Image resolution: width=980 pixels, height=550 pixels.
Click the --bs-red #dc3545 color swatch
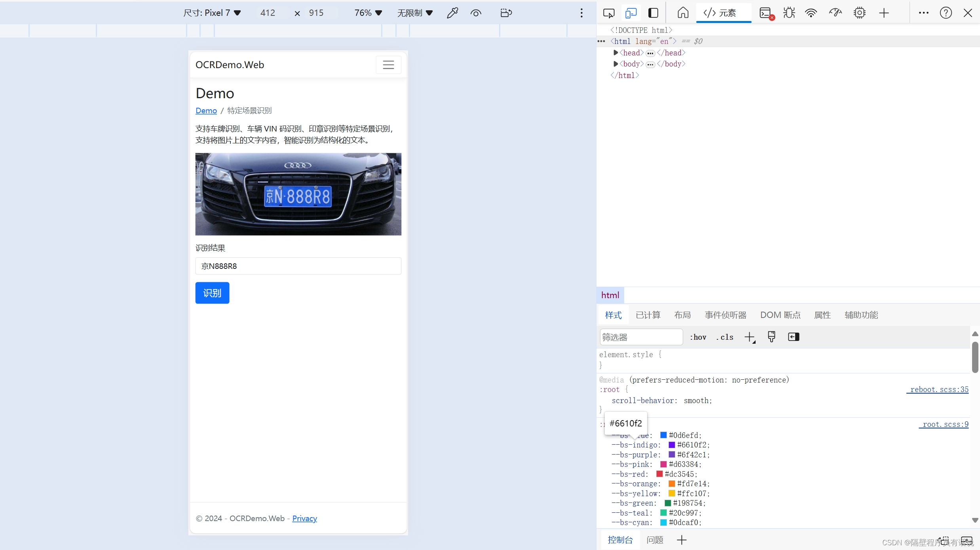point(659,474)
